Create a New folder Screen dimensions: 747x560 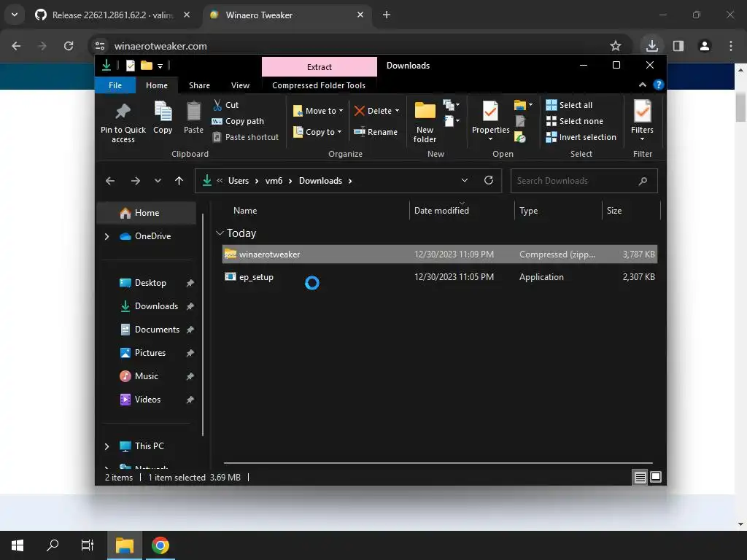[425, 122]
